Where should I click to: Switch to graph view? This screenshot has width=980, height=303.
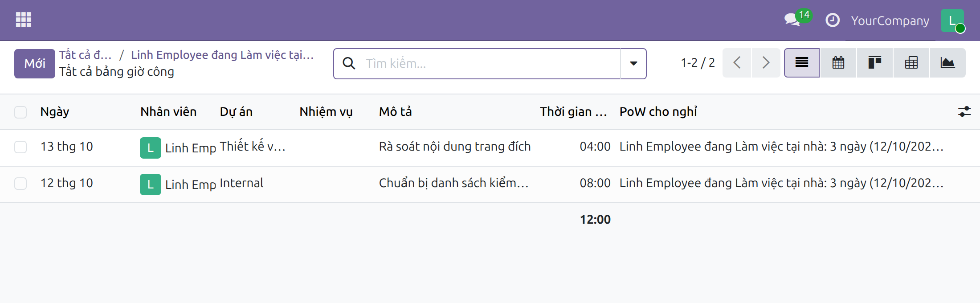pyautogui.click(x=947, y=63)
